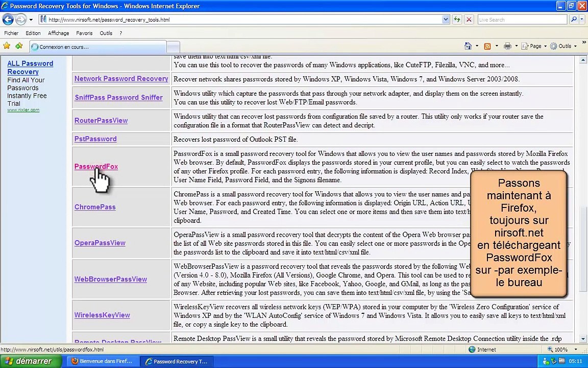The image size is (588, 368).
Task: Click the new blank tab button
Action: point(173,47)
